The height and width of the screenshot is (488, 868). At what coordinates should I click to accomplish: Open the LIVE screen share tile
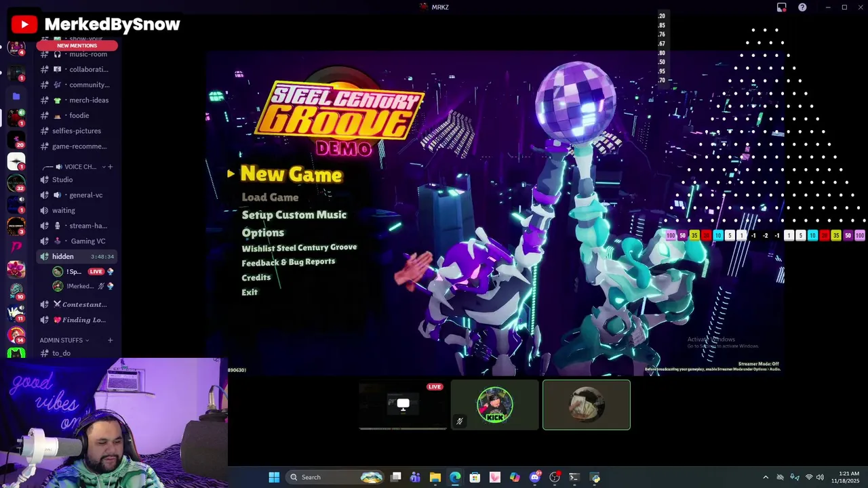point(403,405)
